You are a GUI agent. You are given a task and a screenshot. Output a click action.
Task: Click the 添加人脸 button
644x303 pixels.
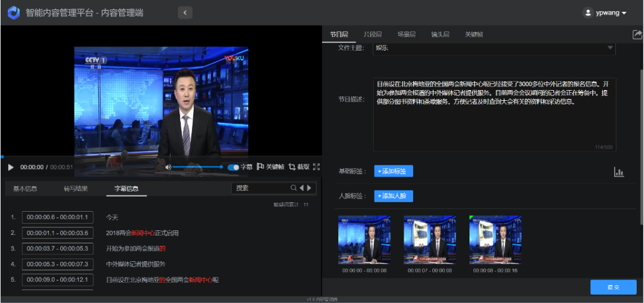click(394, 196)
